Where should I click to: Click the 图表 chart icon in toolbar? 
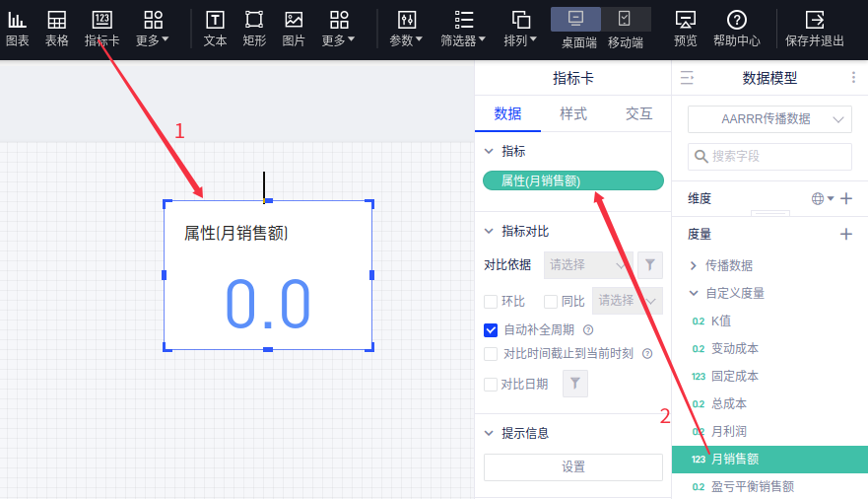point(17,20)
